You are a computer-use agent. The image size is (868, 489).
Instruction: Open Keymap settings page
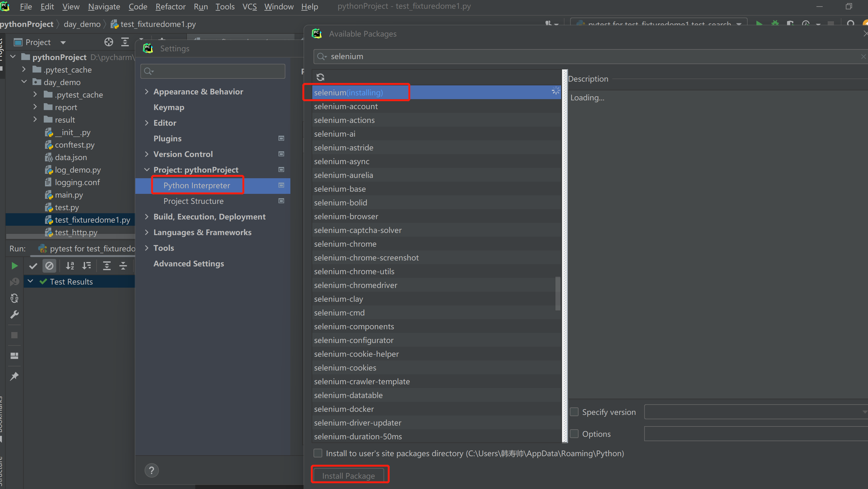click(169, 108)
